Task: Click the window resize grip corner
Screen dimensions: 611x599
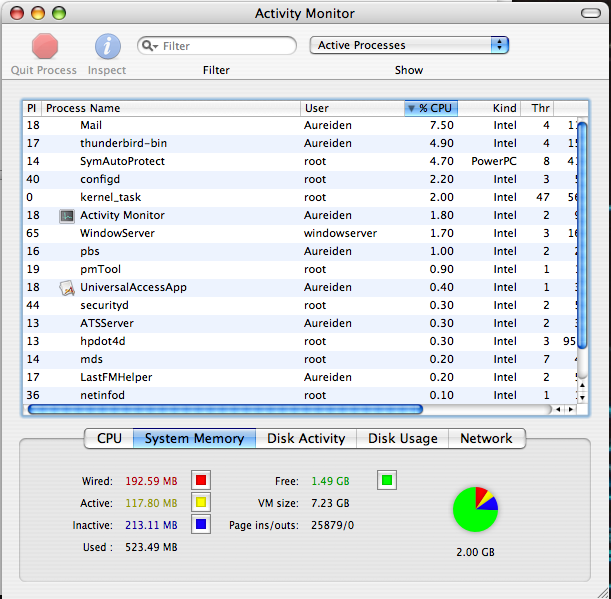Action: 602,592
